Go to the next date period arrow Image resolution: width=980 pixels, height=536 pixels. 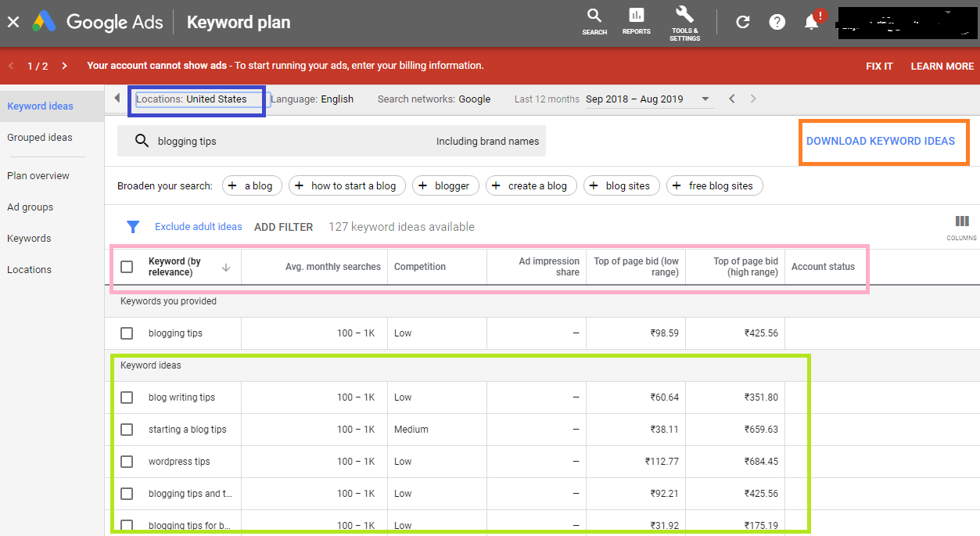[x=753, y=99]
